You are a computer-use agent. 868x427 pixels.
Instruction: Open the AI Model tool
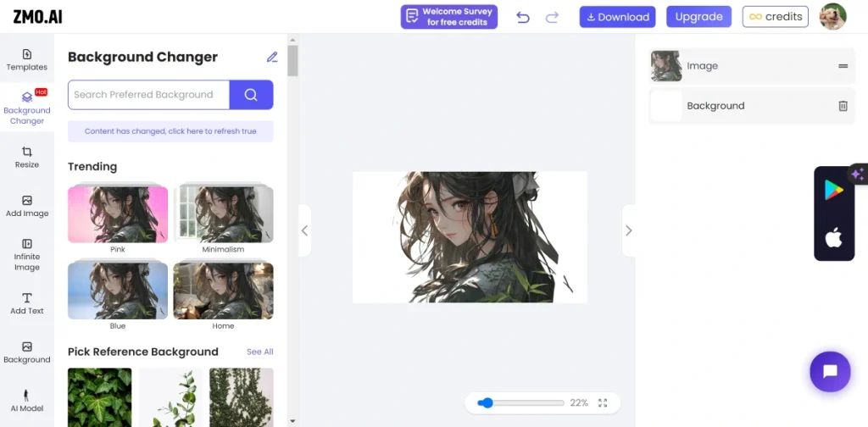26,401
